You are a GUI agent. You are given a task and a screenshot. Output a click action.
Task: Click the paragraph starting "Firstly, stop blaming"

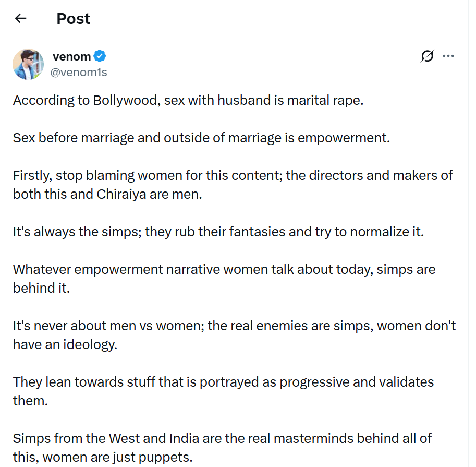click(233, 184)
